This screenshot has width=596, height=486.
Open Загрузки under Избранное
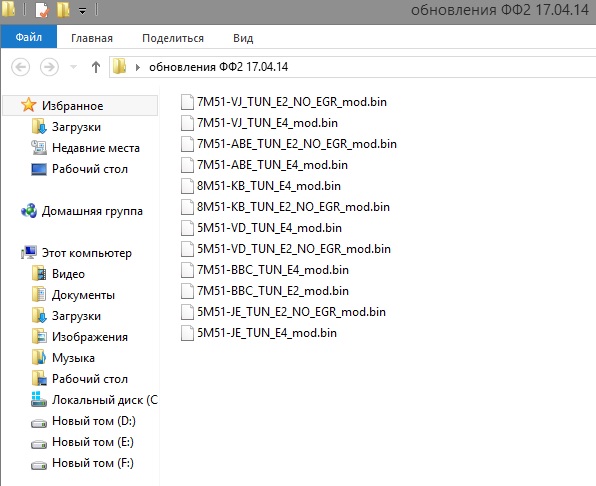(x=76, y=127)
